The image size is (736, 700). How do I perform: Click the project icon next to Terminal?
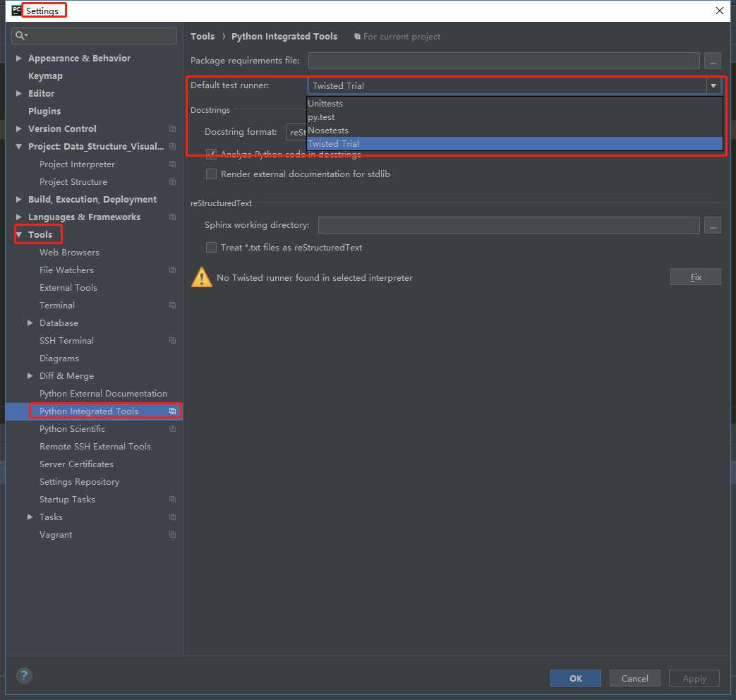click(x=172, y=305)
